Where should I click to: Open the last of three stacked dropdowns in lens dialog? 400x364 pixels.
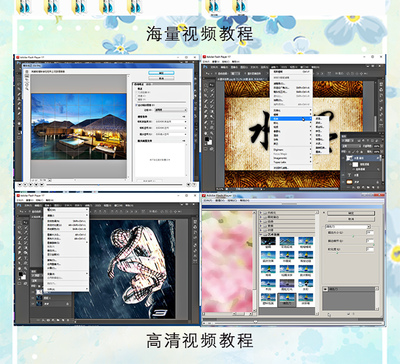point(170,134)
